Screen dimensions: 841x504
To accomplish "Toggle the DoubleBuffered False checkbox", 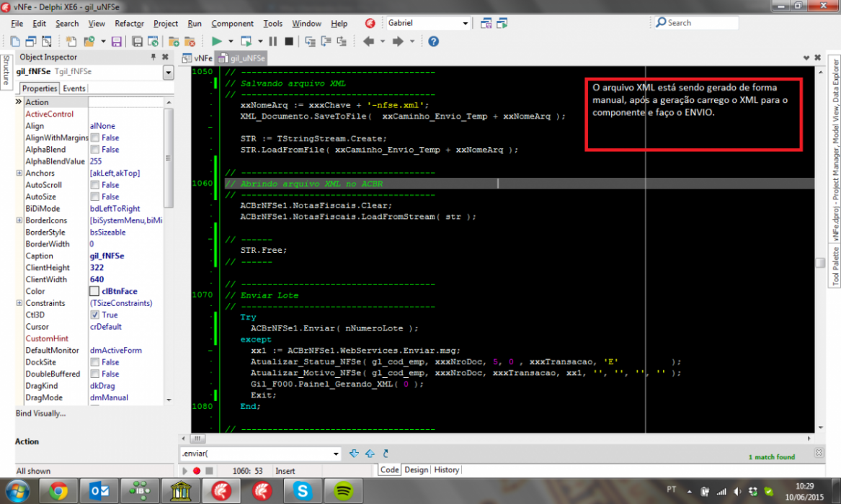I will click(95, 374).
